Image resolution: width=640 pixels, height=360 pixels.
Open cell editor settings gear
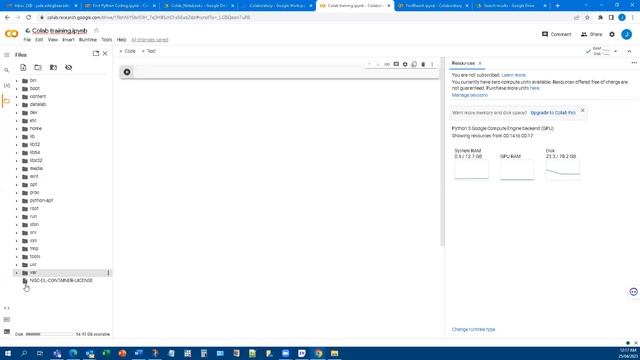405,64
